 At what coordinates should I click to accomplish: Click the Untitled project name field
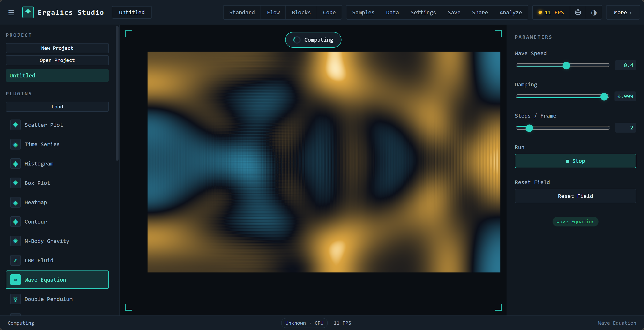pyautogui.click(x=132, y=13)
